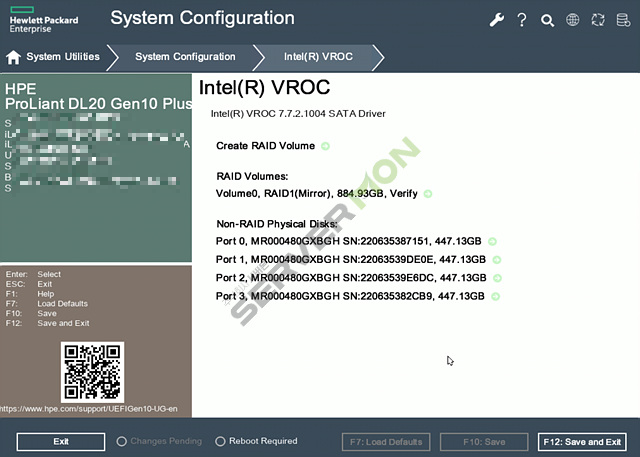This screenshot has height=457, width=640.
Task: Click the Hewlett Packard Enterprise logo
Action: (44, 20)
